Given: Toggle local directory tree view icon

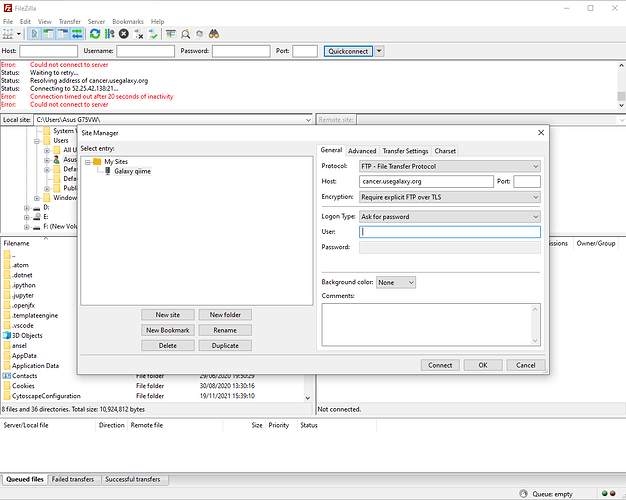Looking at the screenshot, I should pos(48,33).
